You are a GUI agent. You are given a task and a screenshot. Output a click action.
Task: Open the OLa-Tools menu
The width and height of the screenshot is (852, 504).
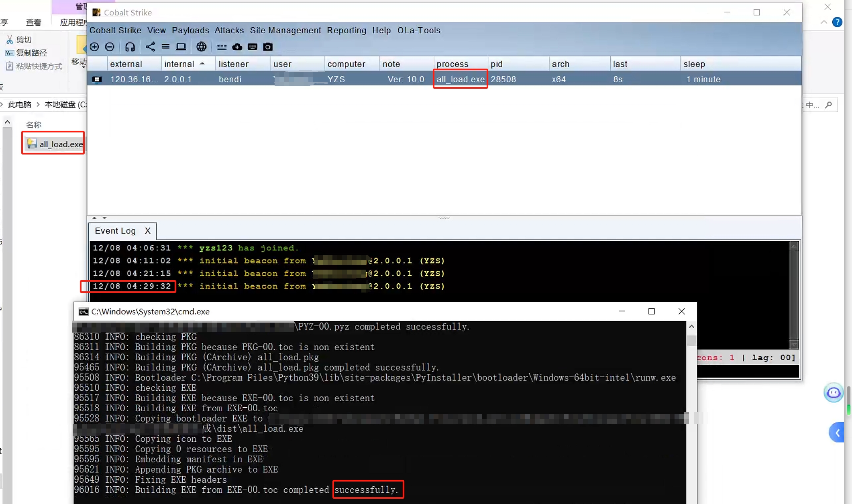tap(419, 30)
